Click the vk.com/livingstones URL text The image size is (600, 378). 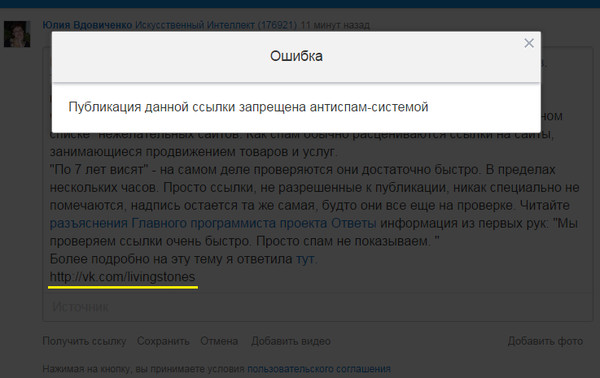click(122, 277)
